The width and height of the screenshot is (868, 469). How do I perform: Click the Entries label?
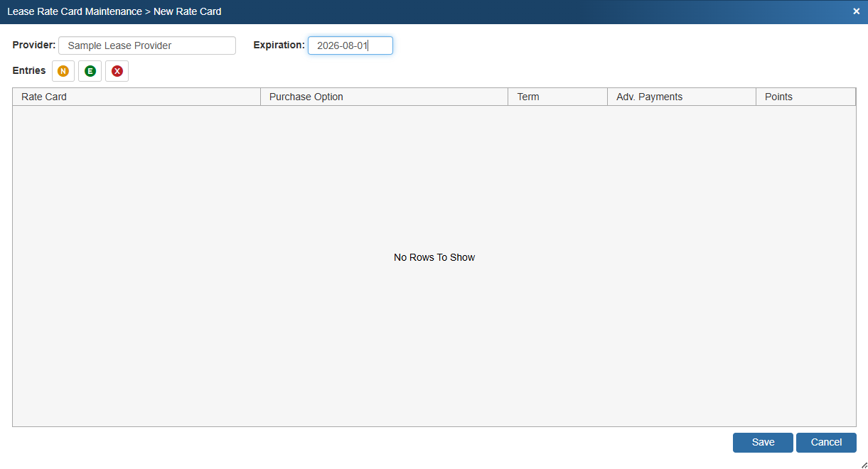[x=29, y=70]
